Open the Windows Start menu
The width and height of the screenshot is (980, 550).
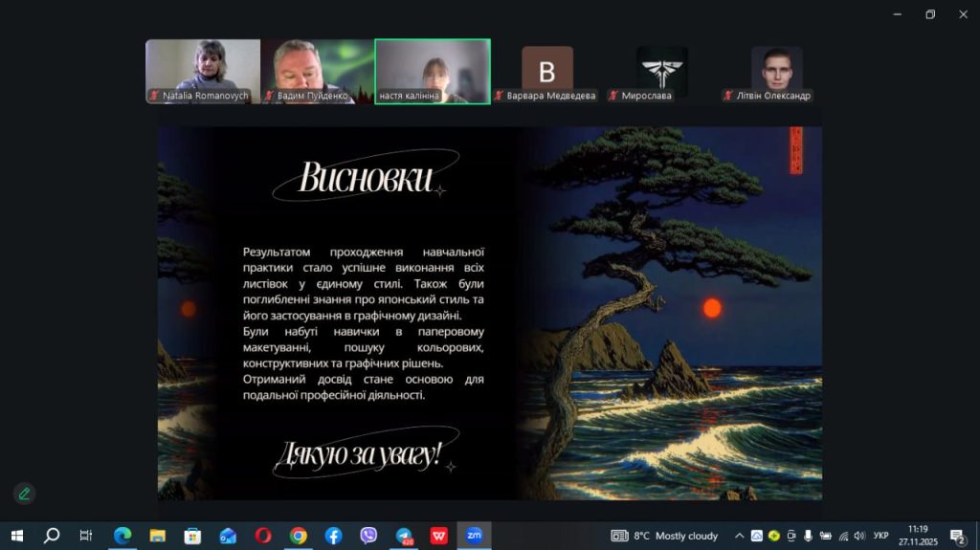pos(16,536)
